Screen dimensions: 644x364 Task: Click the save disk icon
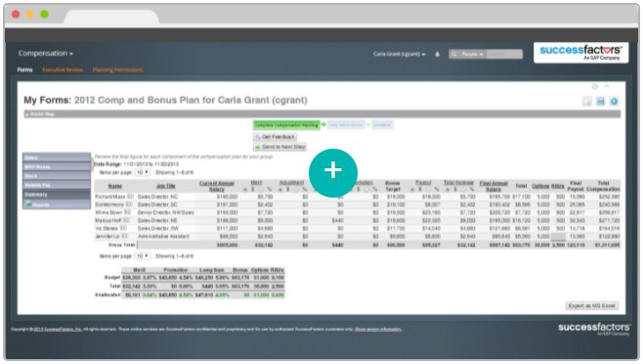(x=600, y=101)
